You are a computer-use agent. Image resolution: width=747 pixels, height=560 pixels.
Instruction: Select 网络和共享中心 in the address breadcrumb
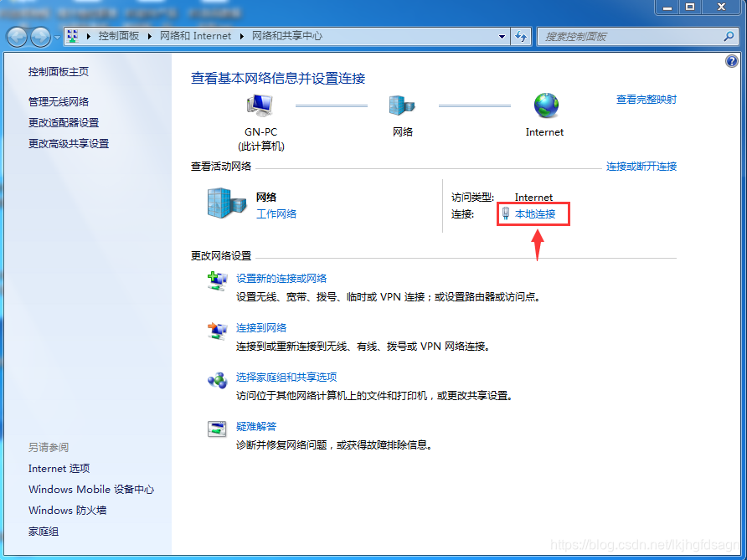coord(286,36)
